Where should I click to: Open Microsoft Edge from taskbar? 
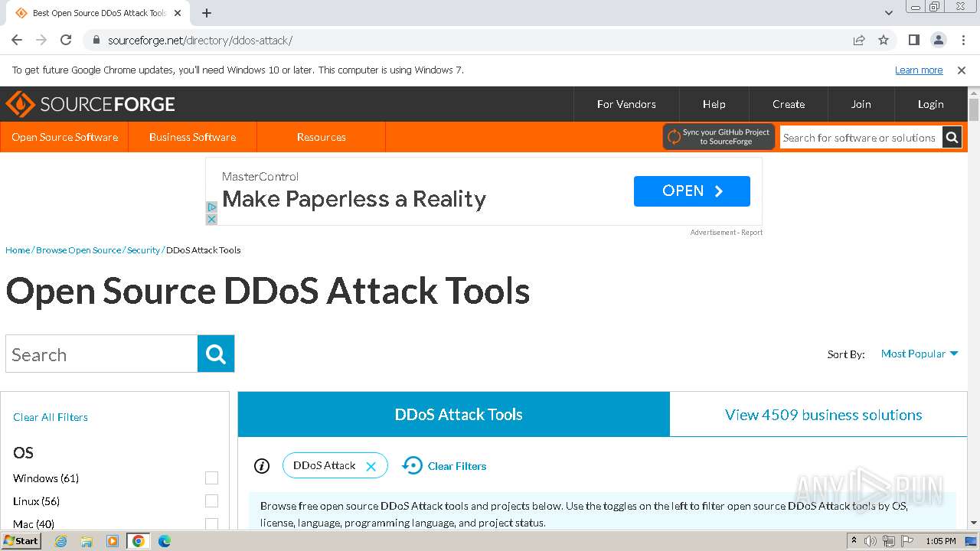[x=165, y=541]
